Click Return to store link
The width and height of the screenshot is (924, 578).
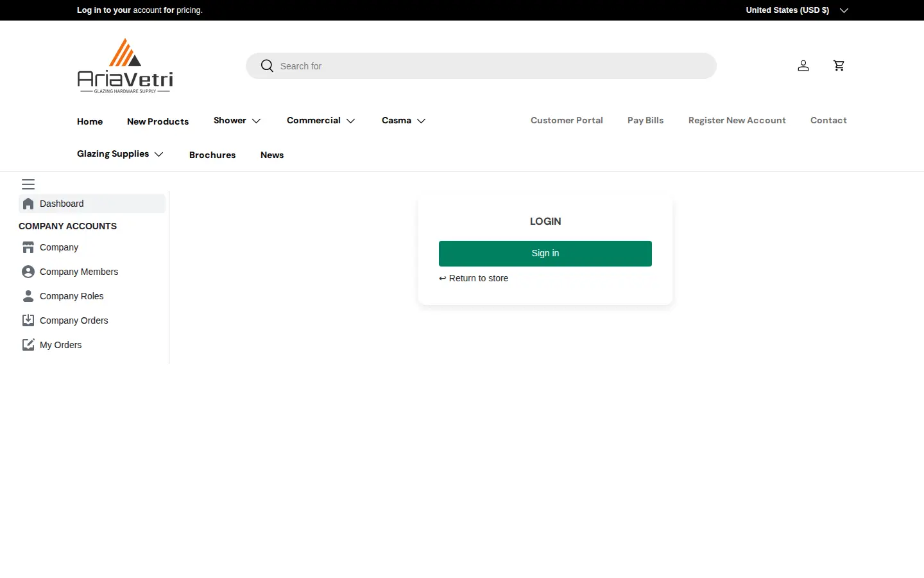[474, 278]
